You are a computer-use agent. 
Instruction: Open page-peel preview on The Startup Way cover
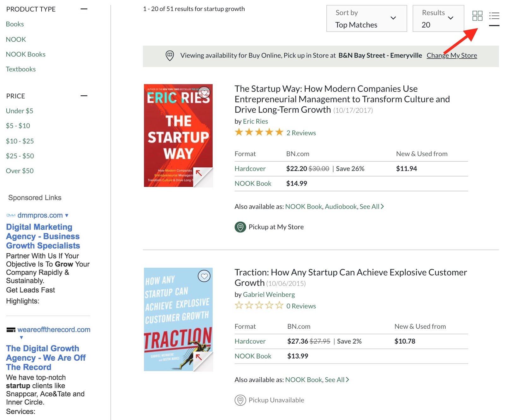click(x=203, y=177)
